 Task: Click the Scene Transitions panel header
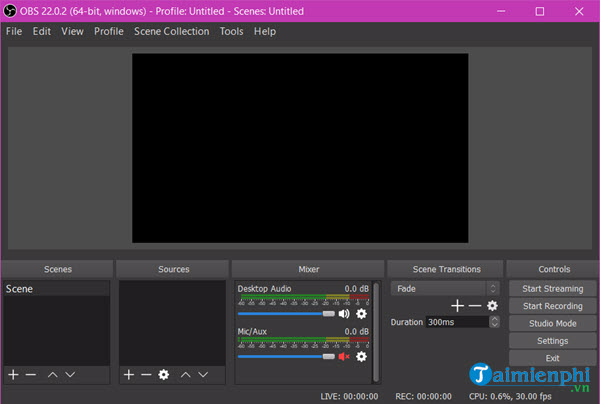pyautogui.click(x=446, y=269)
